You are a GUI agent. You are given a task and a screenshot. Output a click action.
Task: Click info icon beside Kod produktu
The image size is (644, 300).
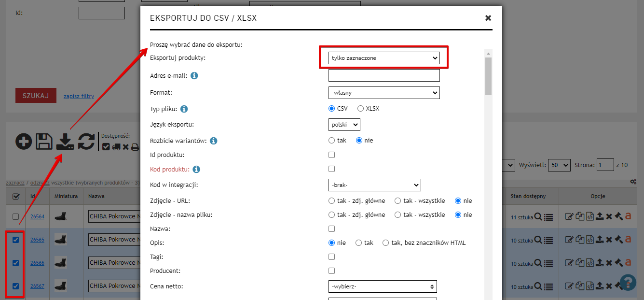196,170
